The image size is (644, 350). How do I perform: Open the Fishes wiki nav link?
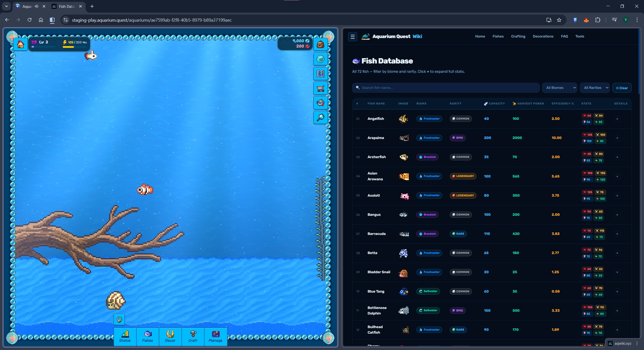pos(498,37)
